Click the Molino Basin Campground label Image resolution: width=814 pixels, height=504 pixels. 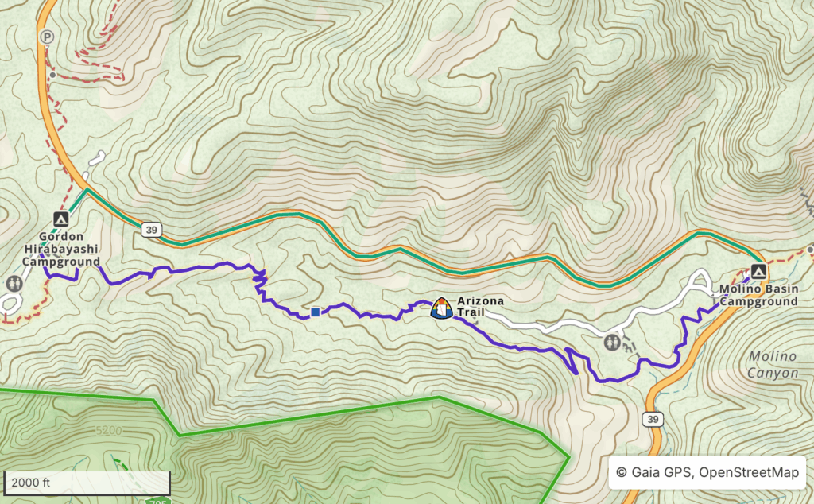(x=758, y=296)
